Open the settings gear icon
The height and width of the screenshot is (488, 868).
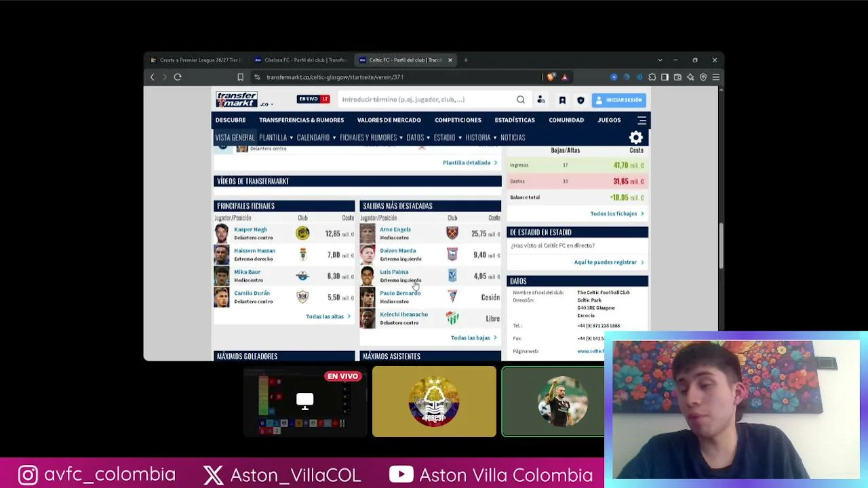click(636, 138)
